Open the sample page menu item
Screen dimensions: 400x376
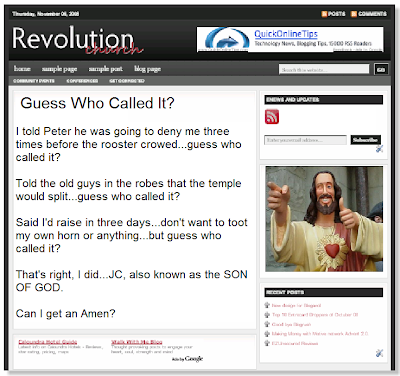tap(59, 69)
